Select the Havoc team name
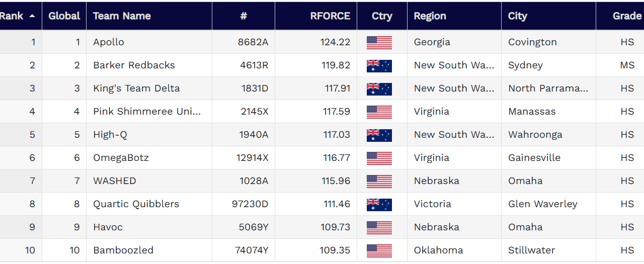Viewport: 644px width, 264px height. (108, 227)
